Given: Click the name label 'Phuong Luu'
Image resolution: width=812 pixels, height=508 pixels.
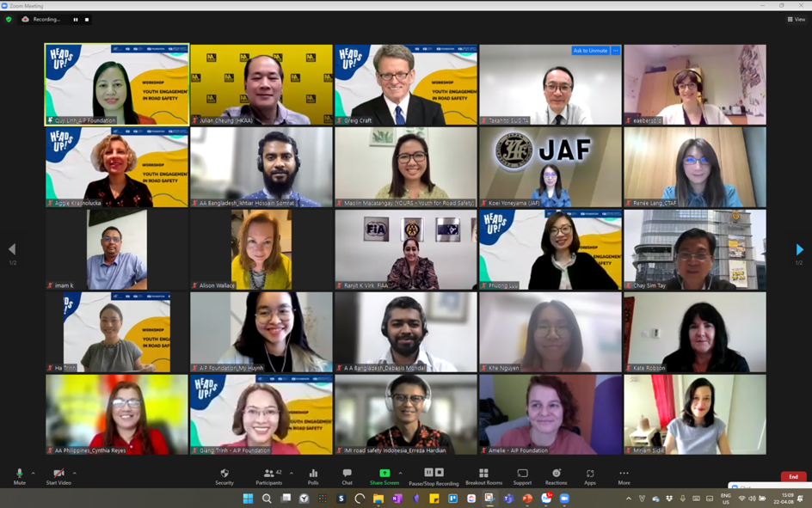Looking at the screenshot, I should (503, 285).
